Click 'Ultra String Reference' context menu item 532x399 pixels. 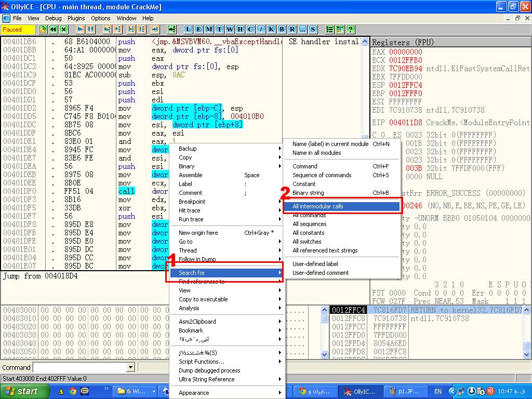(207, 379)
